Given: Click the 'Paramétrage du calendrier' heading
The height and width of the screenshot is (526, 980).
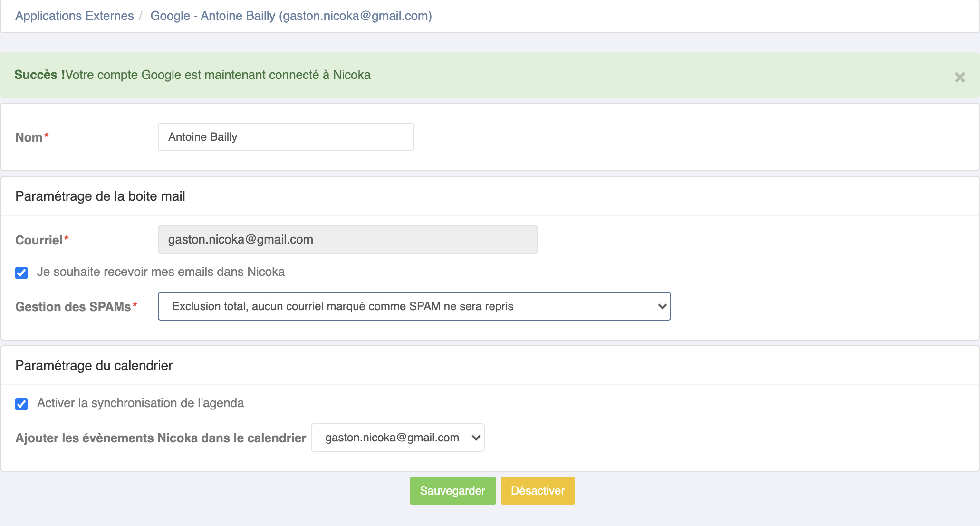Looking at the screenshot, I should 94,365.
